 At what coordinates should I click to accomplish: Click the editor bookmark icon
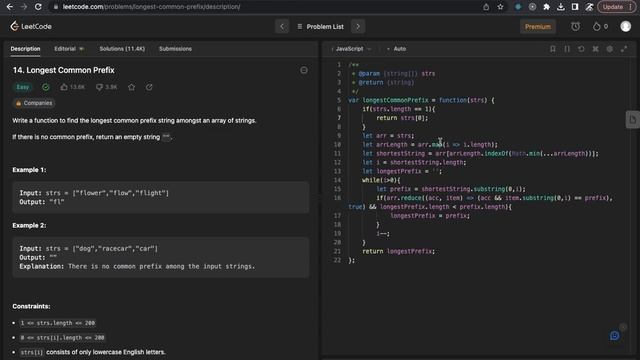point(553,49)
